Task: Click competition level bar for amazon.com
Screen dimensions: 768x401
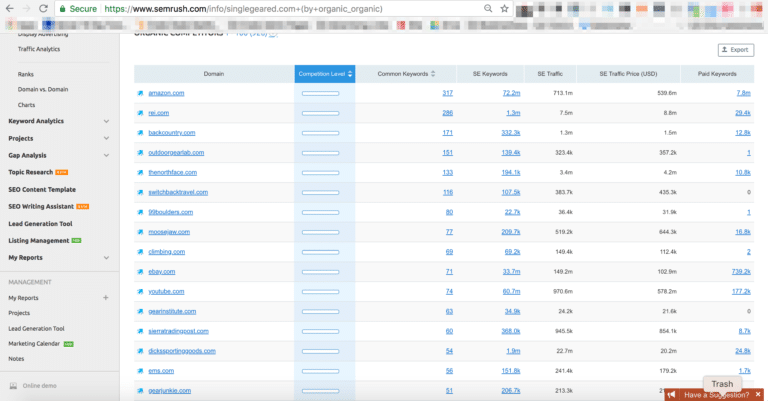Action: [320, 94]
